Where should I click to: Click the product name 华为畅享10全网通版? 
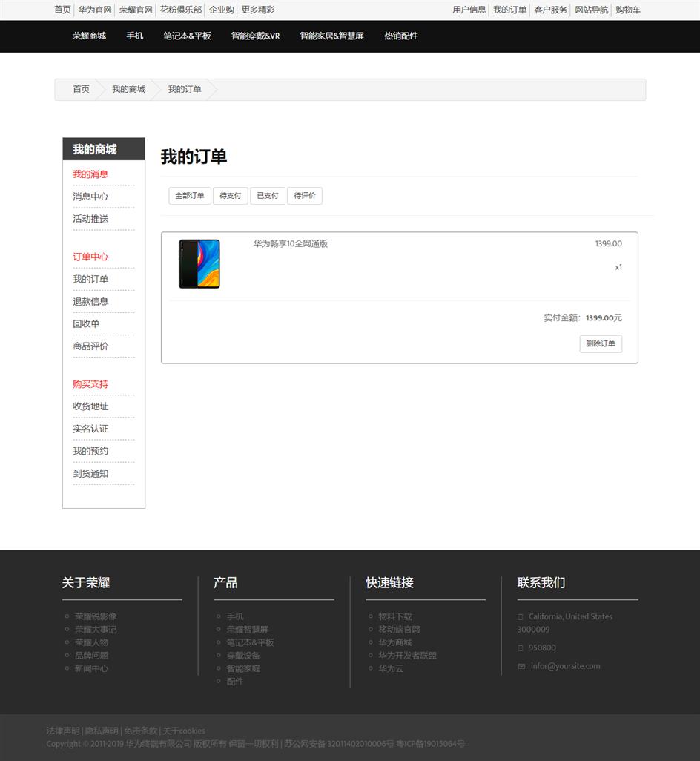(291, 243)
